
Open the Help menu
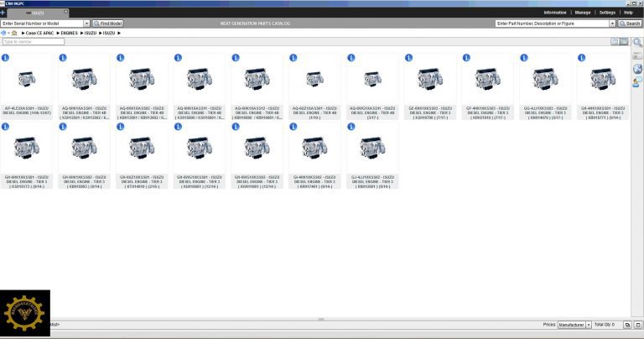point(628,13)
